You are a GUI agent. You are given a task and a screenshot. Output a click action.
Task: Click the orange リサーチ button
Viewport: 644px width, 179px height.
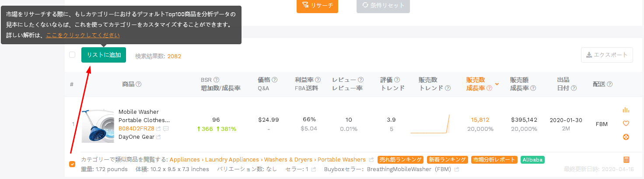317,6
